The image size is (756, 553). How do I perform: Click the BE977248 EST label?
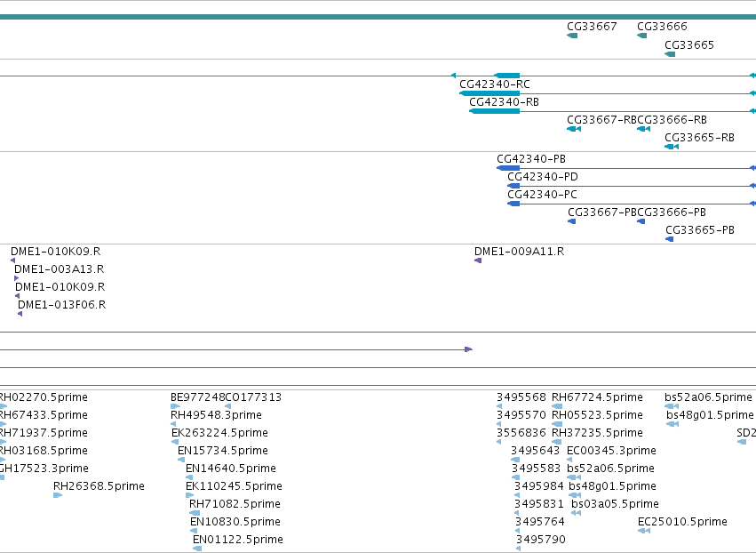198,397
